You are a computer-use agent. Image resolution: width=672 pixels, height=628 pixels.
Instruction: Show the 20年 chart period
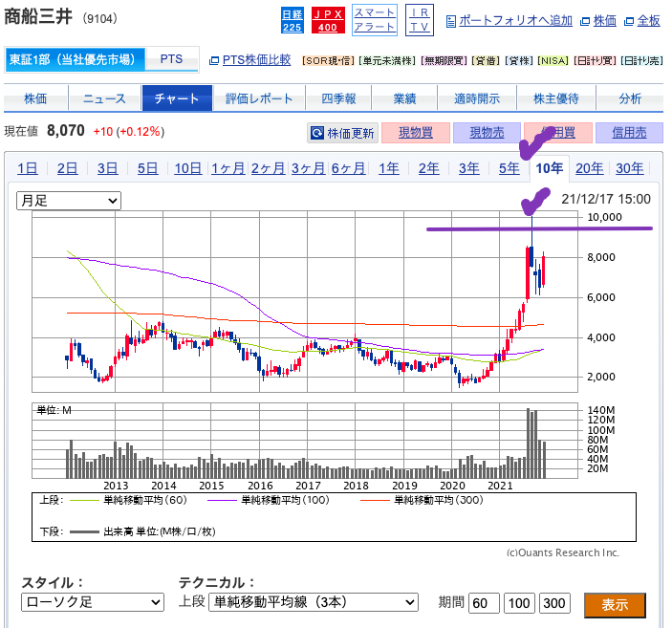[589, 168]
